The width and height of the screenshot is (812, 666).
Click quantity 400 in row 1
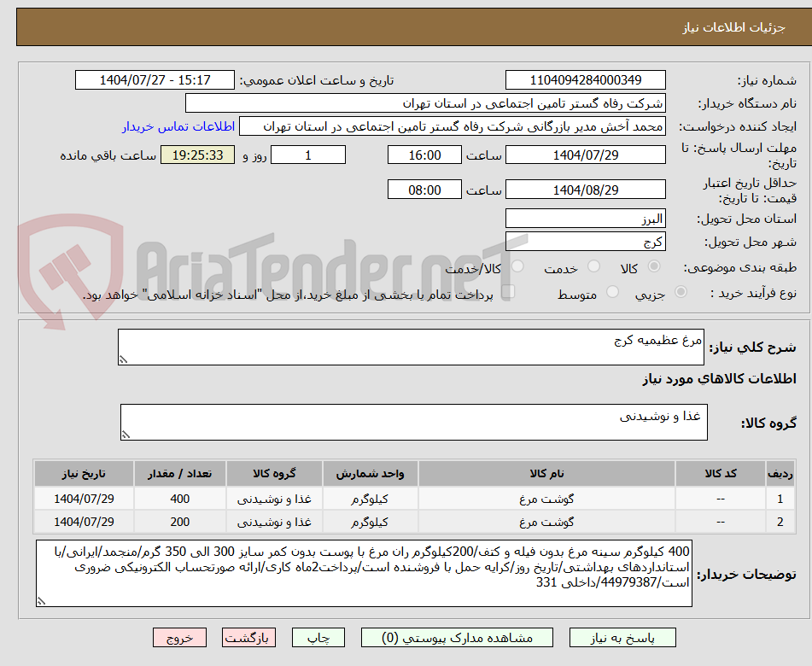(179, 499)
